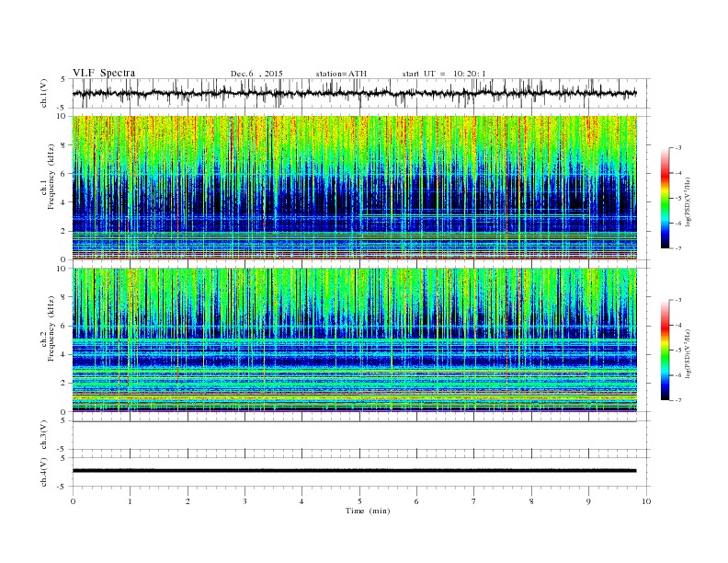
Task: Click the "4" kHz tick on ch.1 frequency axis
Action: coord(64,202)
